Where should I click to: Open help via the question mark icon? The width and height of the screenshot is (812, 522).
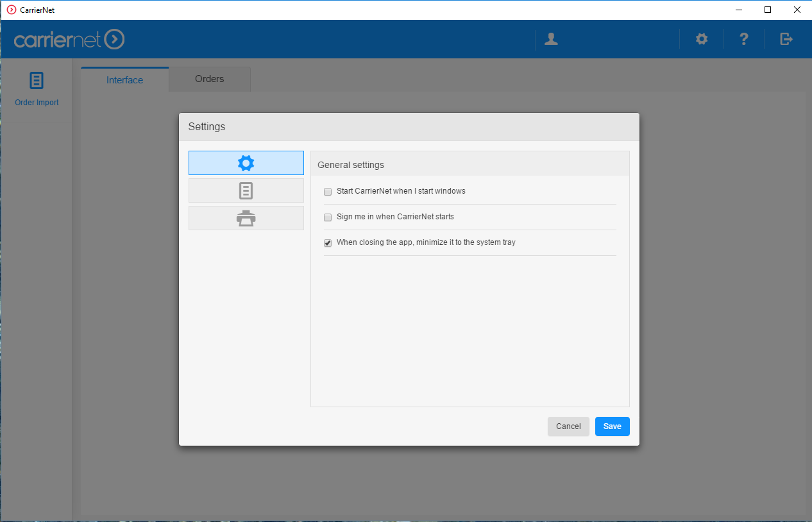coord(744,39)
